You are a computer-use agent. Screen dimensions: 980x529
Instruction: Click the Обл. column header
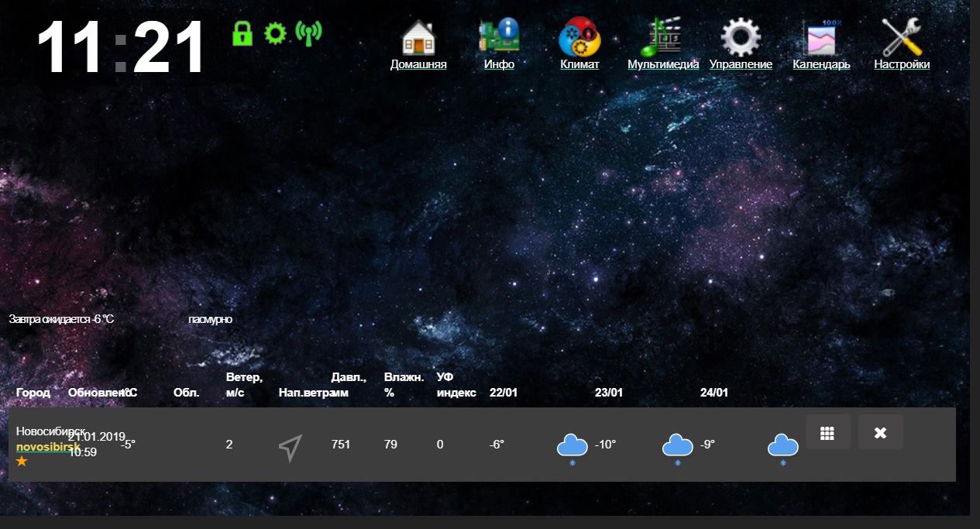187,393
